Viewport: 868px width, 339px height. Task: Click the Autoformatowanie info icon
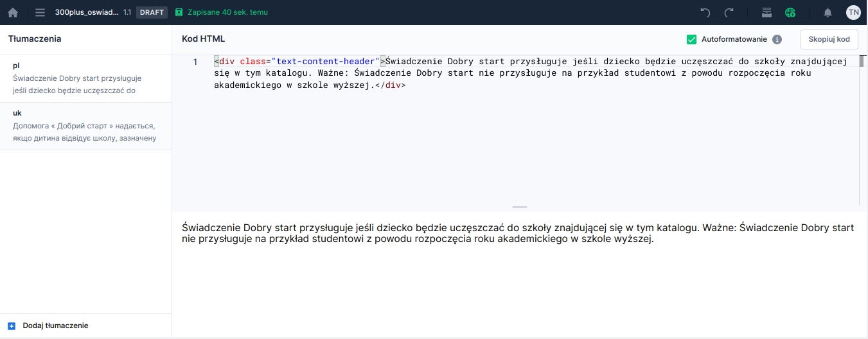pyautogui.click(x=777, y=39)
